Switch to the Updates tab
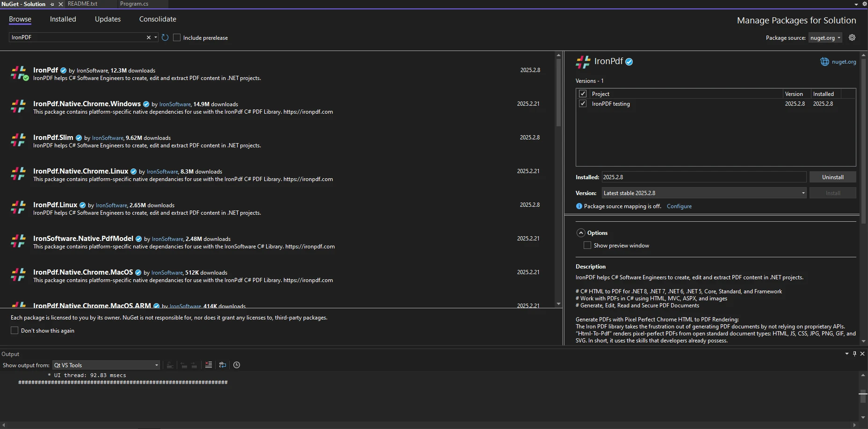 click(108, 19)
